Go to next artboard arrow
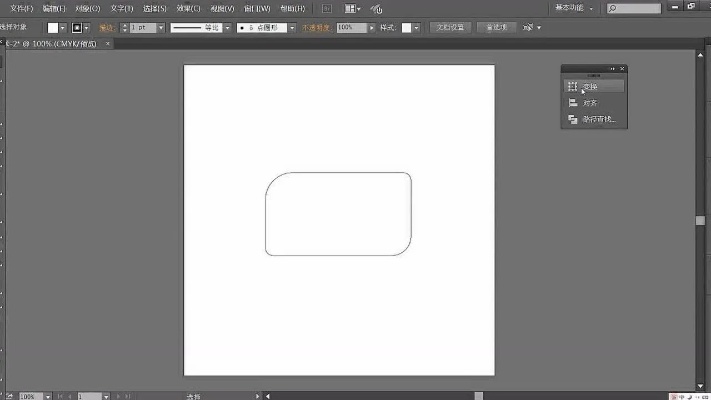This screenshot has height=400, width=711. 118,396
